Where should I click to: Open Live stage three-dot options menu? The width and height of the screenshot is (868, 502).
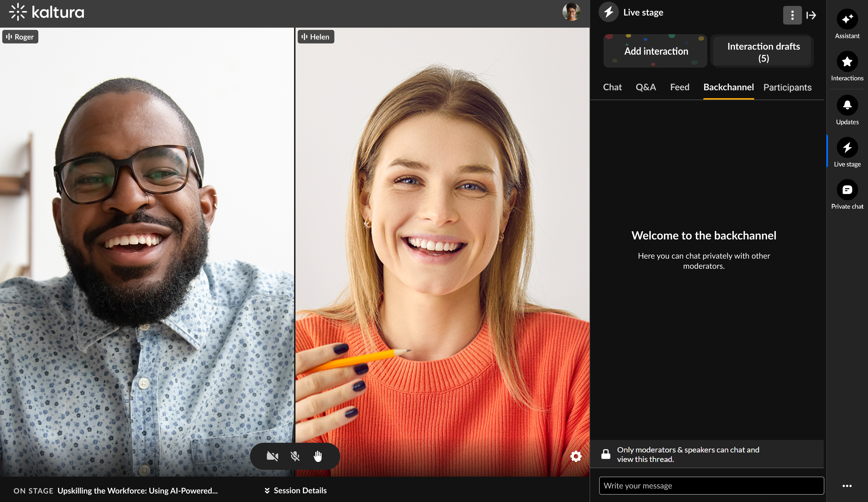pos(792,15)
